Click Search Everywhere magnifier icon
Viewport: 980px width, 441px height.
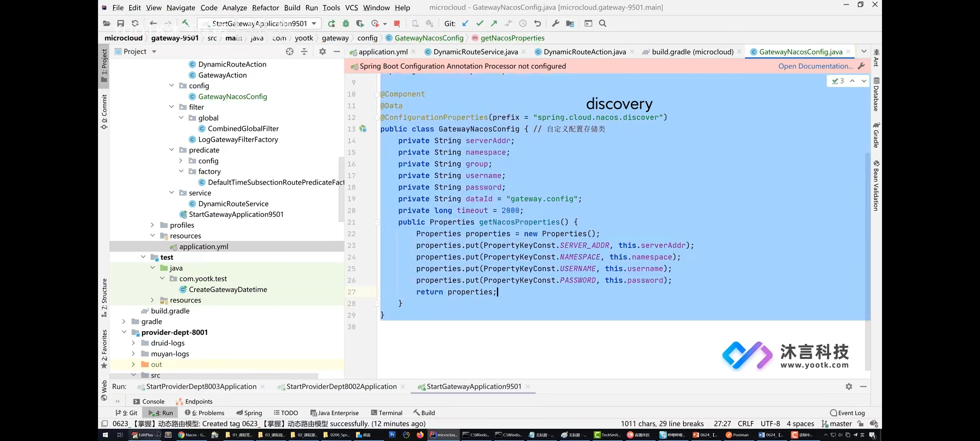tap(603, 24)
